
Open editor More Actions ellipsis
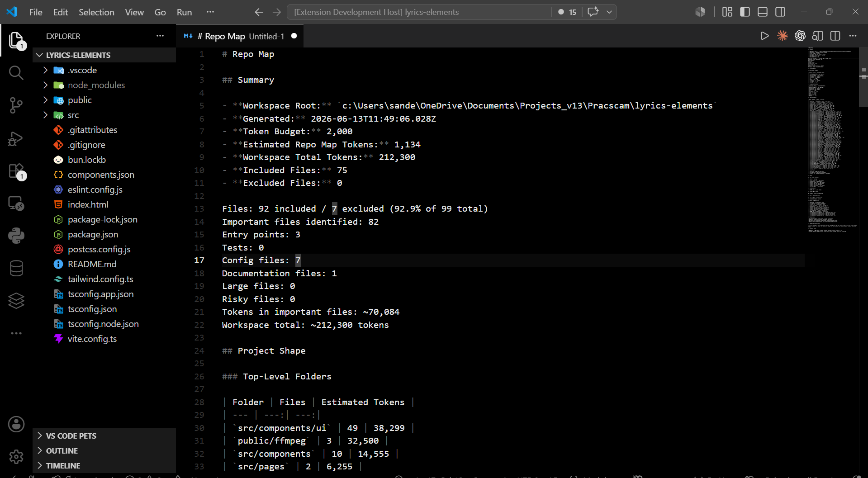pos(853,36)
